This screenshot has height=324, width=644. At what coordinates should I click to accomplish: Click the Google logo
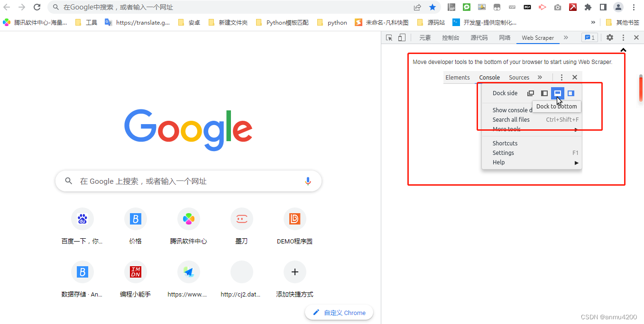click(x=188, y=130)
